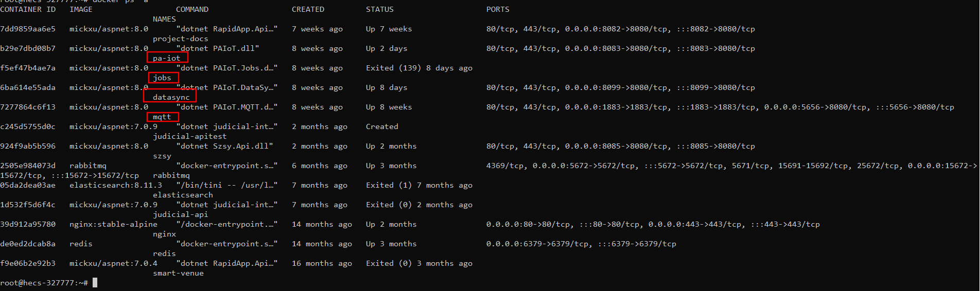Click the "dotnet Szsy.Api.dll" command text
The height and width of the screenshot is (291, 980).
[x=224, y=146]
